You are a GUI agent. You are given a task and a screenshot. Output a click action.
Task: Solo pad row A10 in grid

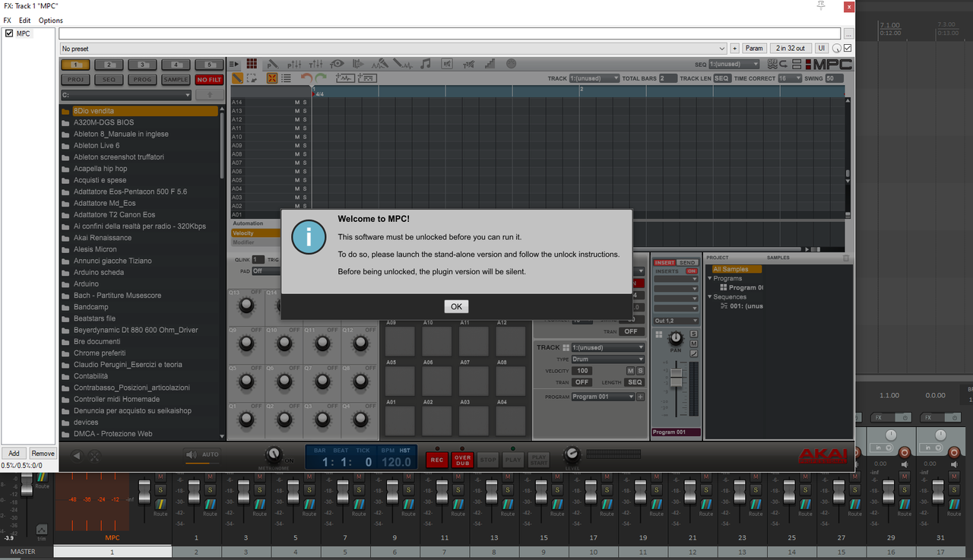(x=305, y=137)
